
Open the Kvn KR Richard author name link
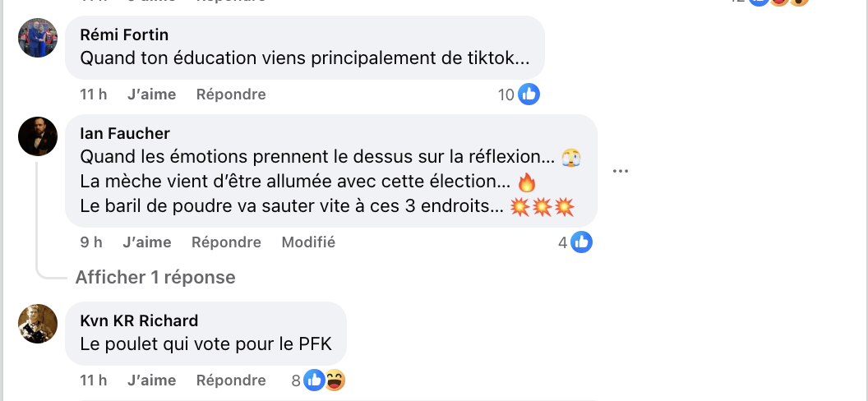(x=139, y=320)
